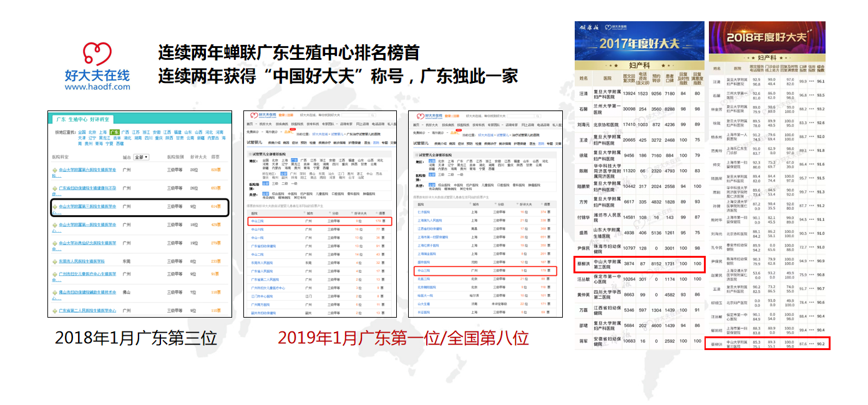868x405 pixels.
Task: Open 中山三院 link in national 试管婴儿 table
Action: [424, 271]
